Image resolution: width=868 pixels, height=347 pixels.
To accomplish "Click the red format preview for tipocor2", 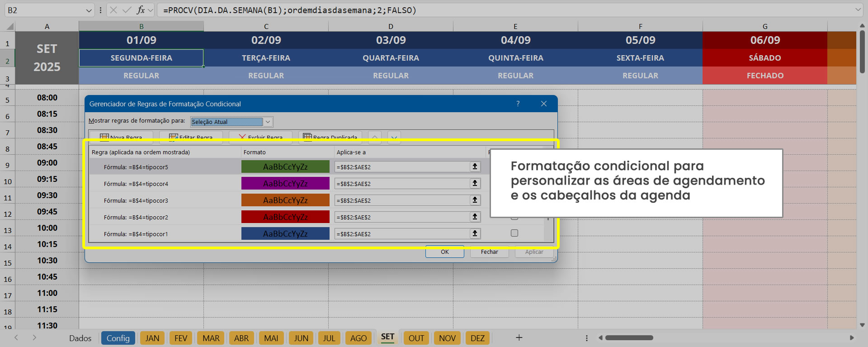I will click(x=285, y=217).
